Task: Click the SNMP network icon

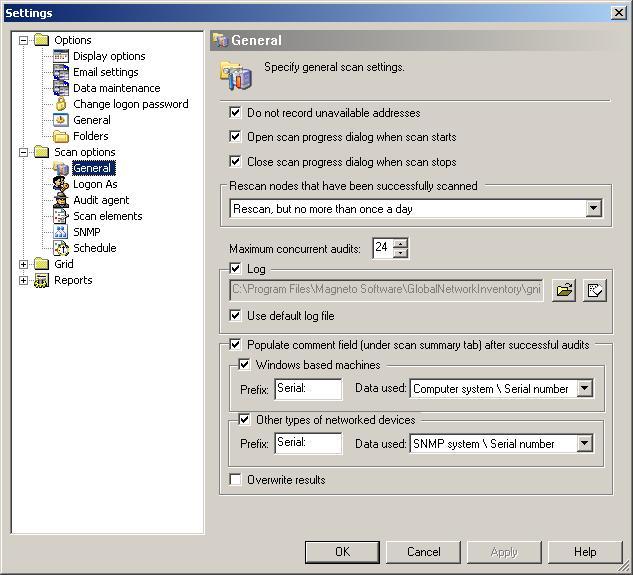Action: [x=61, y=232]
